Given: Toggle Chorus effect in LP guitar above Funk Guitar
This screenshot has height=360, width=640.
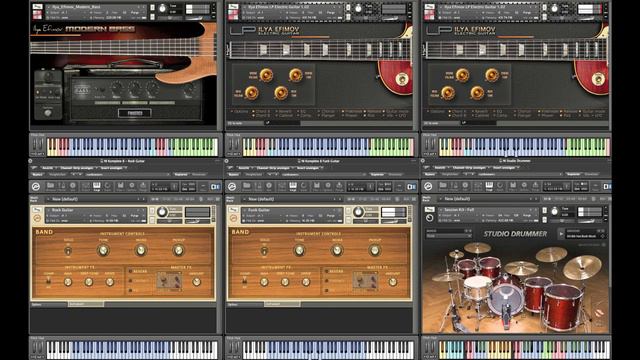Looking at the screenshot, I should pos(327,111).
